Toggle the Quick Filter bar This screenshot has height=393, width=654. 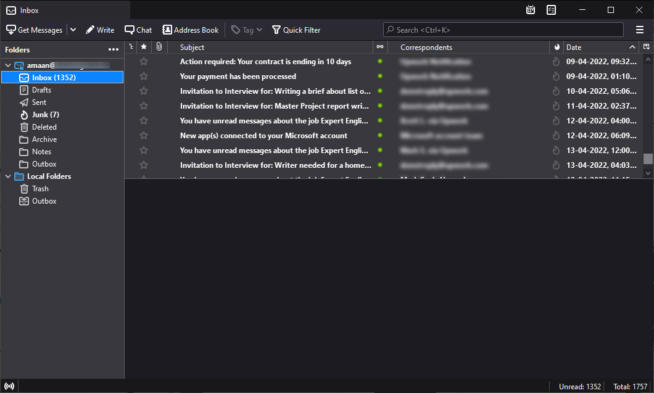click(296, 30)
